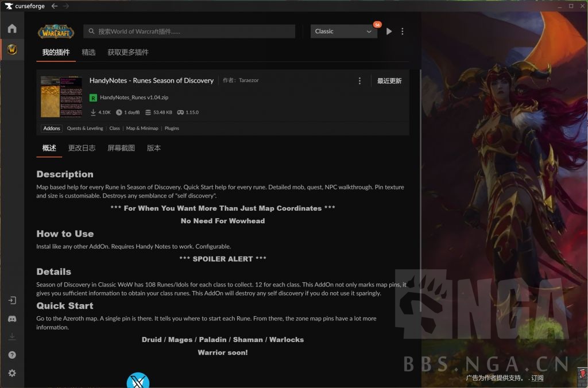
Task: Expand the Classic game version dropdown
Action: pos(343,32)
